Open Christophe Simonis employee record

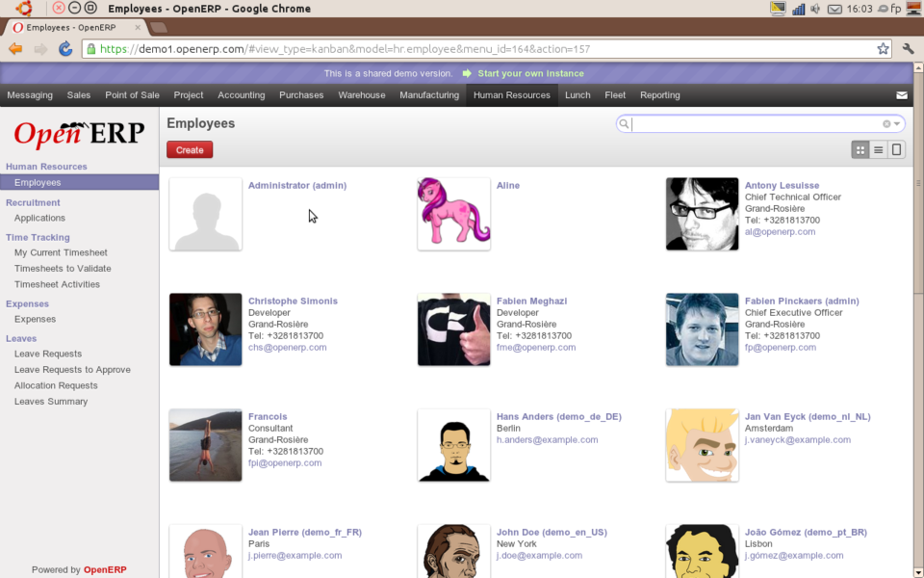click(x=293, y=301)
